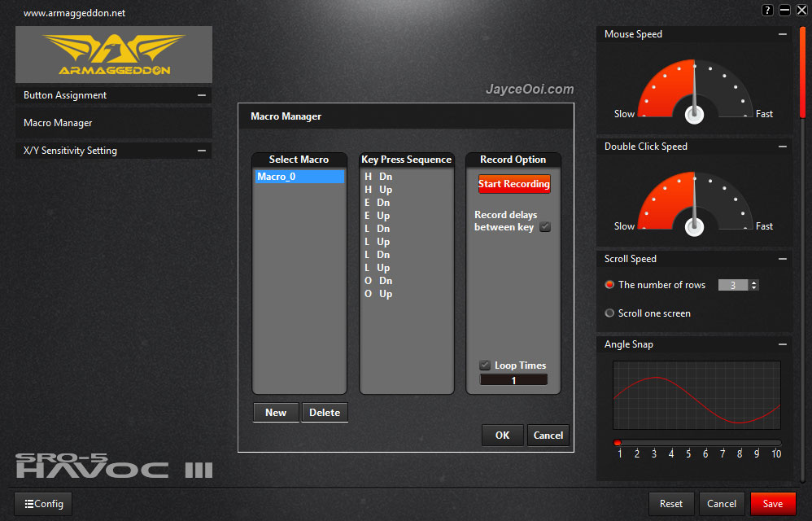Create a New macro
Image resolution: width=812 pixels, height=521 pixels.
pos(276,412)
